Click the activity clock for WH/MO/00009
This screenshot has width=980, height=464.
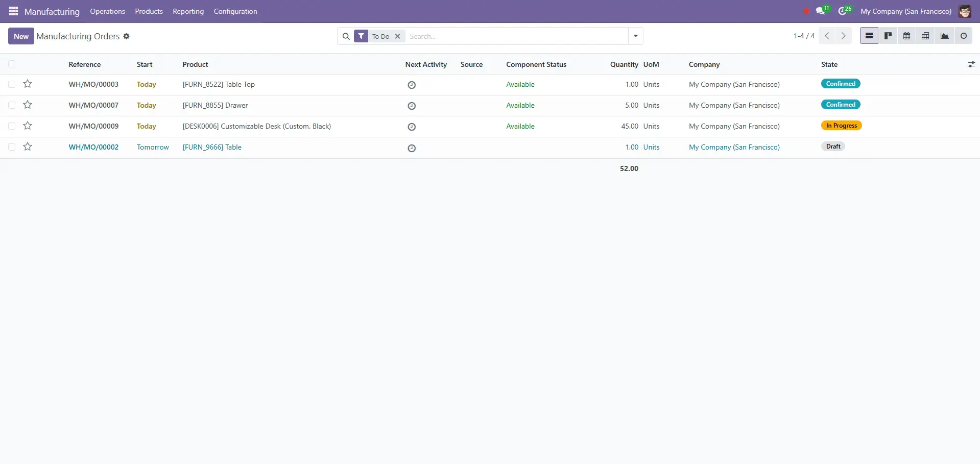[x=412, y=127]
